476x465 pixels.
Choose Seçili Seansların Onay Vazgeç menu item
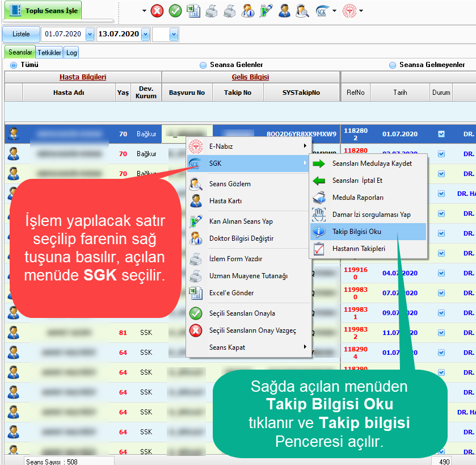point(248,330)
